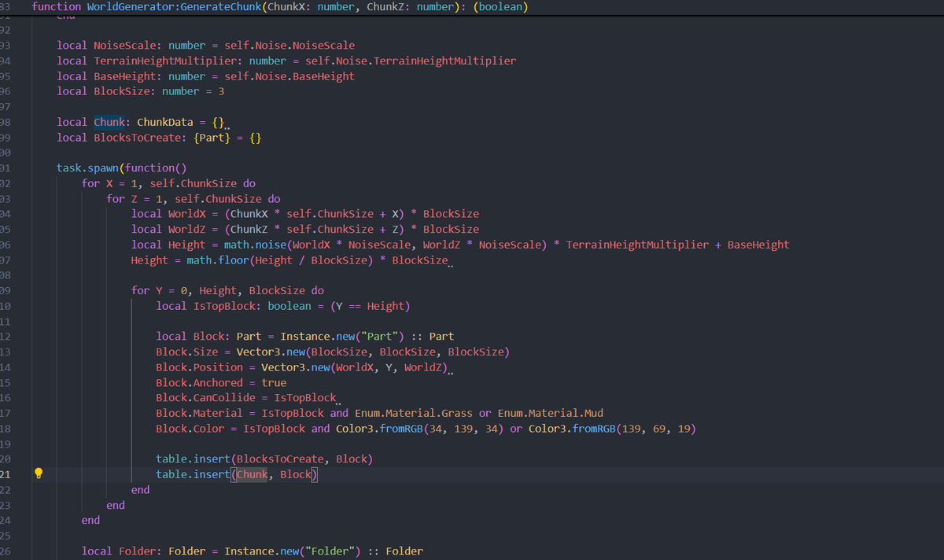Click the highlighted 'Chunk' in 'local Chunk: ChunkData'
Image resolution: width=944 pixels, height=560 pixels.
tap(109, 122)
